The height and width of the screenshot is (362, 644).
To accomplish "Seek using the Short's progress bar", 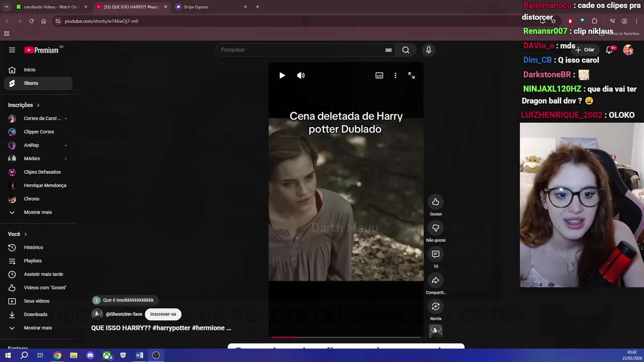I will click(346, 337).
